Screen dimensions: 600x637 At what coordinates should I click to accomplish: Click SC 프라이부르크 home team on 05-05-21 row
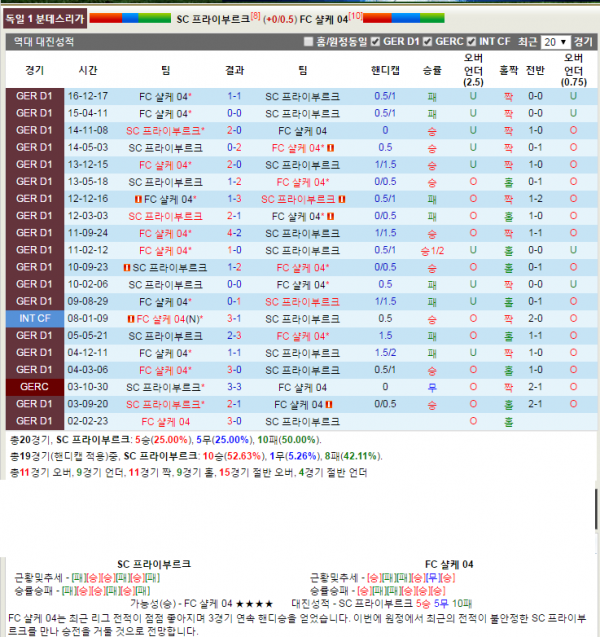[x=165, y=336]
